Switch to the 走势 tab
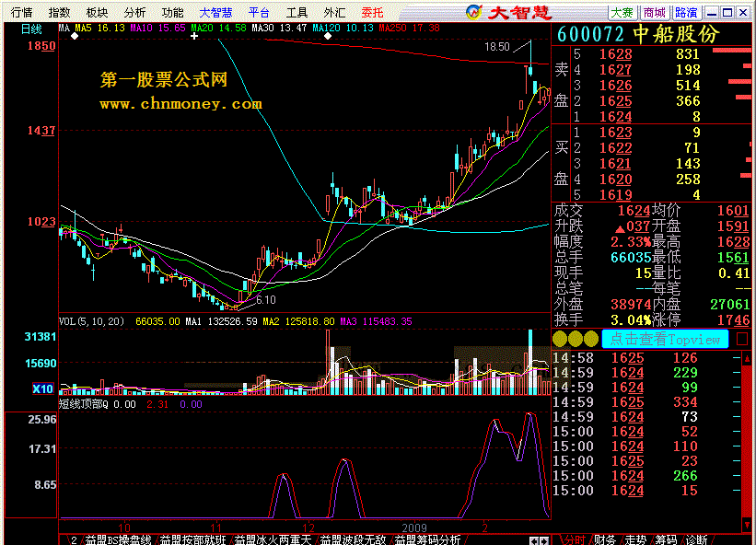This screenshot has height=545, width=756. pos(635,539)
